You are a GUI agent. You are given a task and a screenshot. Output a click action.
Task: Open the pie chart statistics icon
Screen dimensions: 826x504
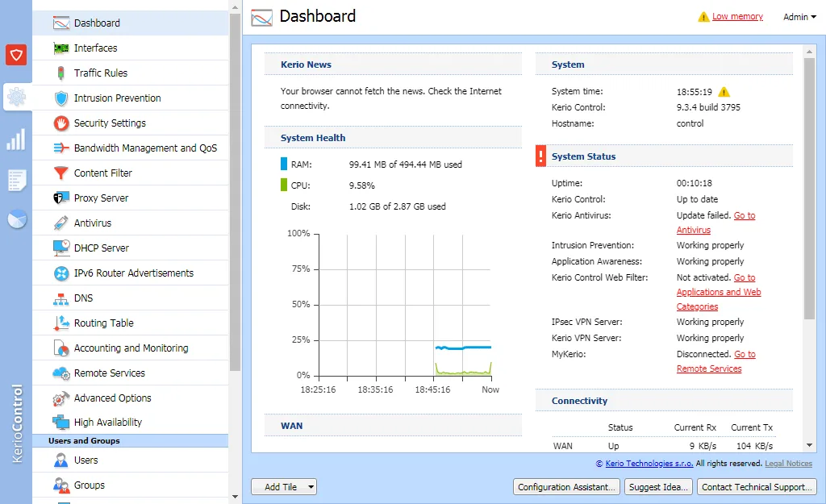(x=17, y=219)
